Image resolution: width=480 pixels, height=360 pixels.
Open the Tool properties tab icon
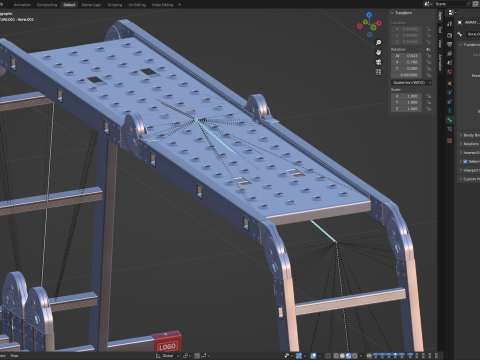coord(449,23)
